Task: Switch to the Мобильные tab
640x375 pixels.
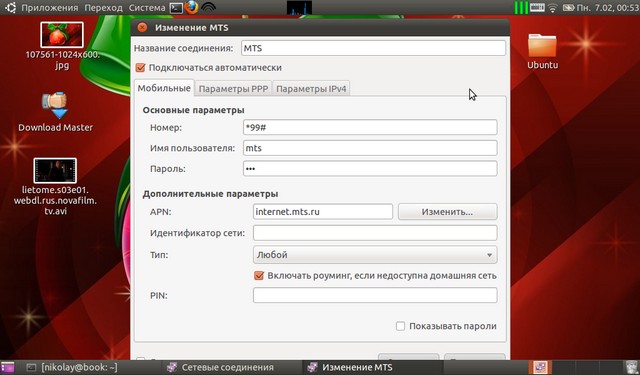Action: click(164, 88)
